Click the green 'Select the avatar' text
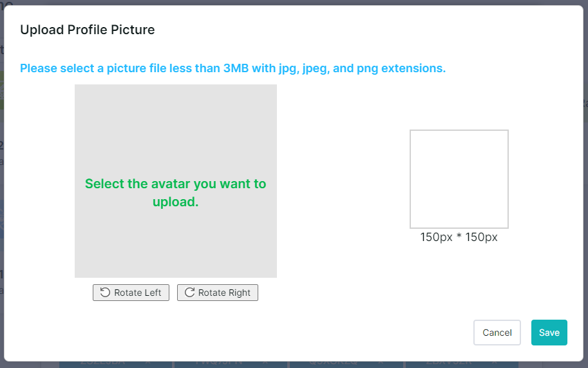 coord(176,193)
